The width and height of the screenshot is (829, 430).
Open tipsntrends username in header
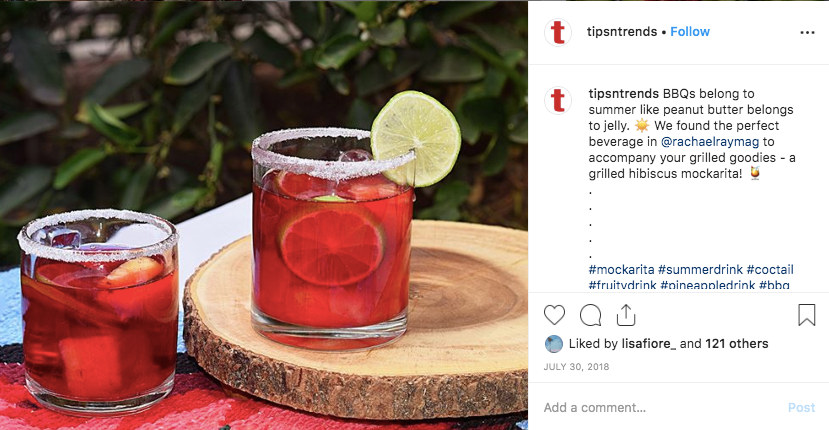point(622,32)
